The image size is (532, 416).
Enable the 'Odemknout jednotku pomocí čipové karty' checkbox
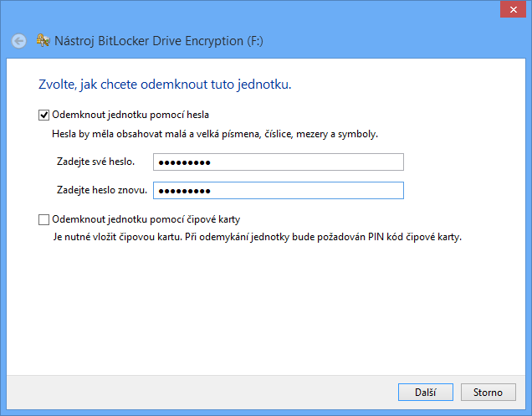point(44,220)
